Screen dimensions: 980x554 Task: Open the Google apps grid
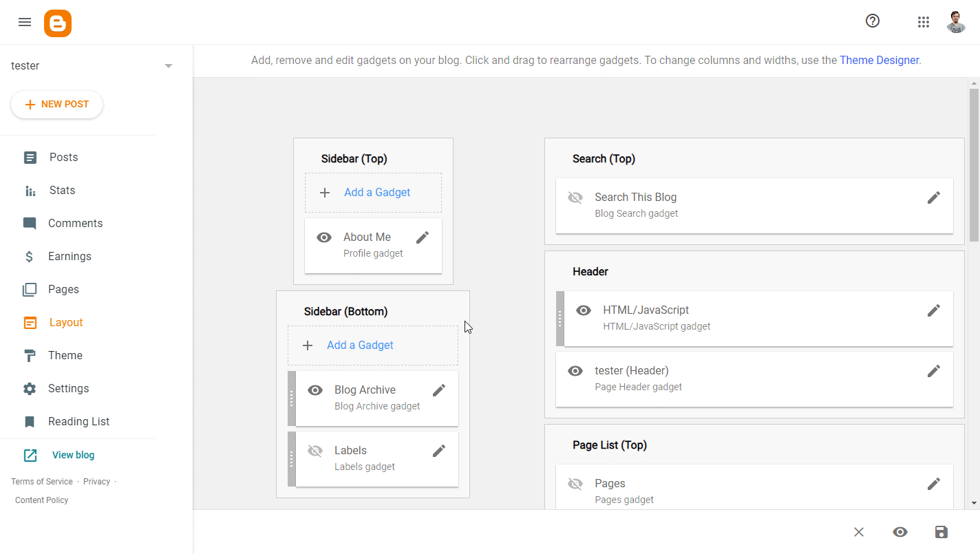pyautogui.click(x=924, y=22)
